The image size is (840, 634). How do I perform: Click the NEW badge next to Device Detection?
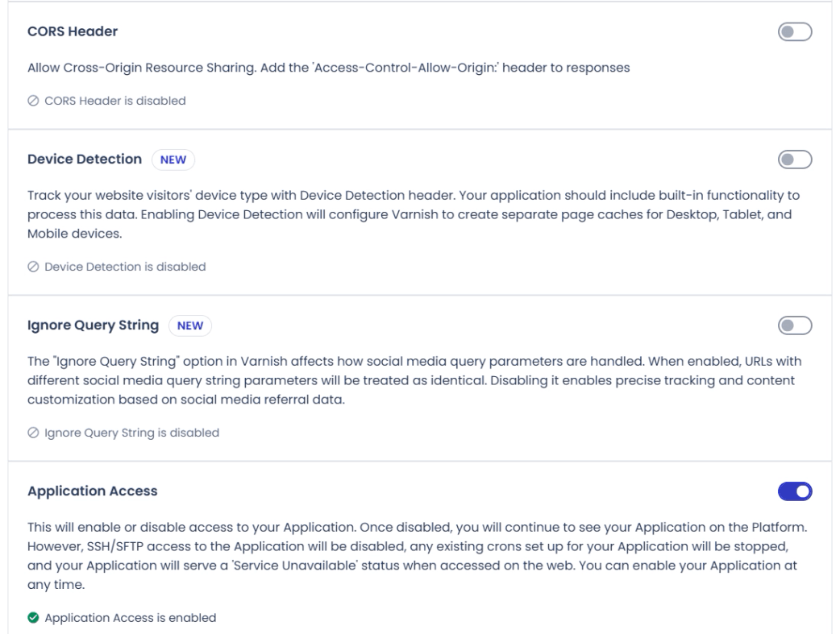pos(173,160)
